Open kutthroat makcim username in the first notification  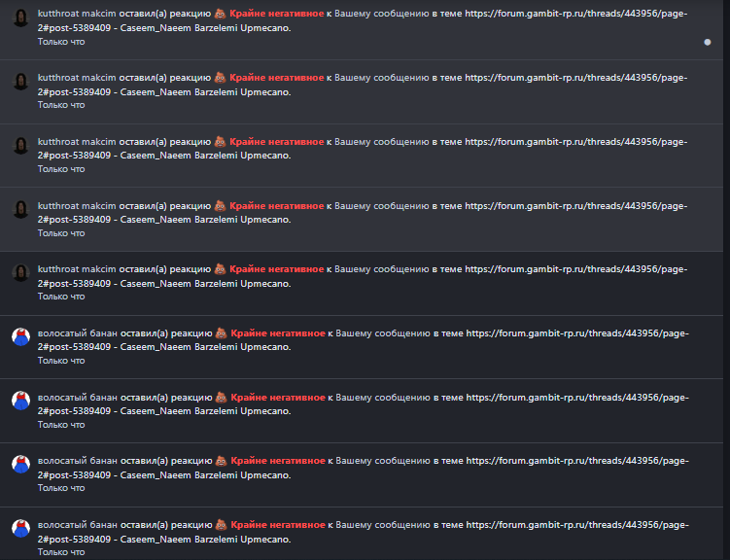coord(77,14)
